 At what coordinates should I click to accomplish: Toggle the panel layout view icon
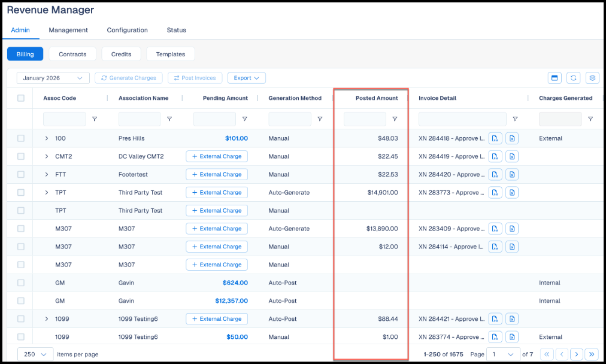tap(555, 78)
